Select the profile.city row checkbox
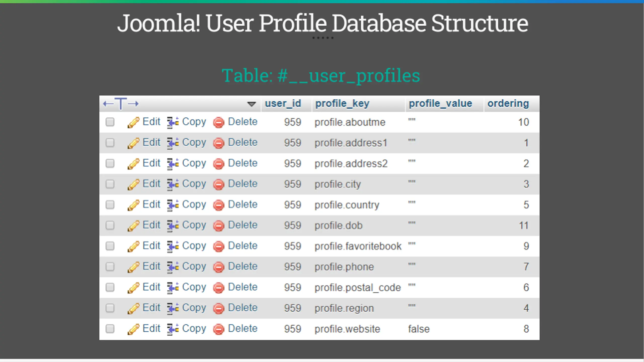The height and width of the screenshot is (362, 644). tap(110, 184)
